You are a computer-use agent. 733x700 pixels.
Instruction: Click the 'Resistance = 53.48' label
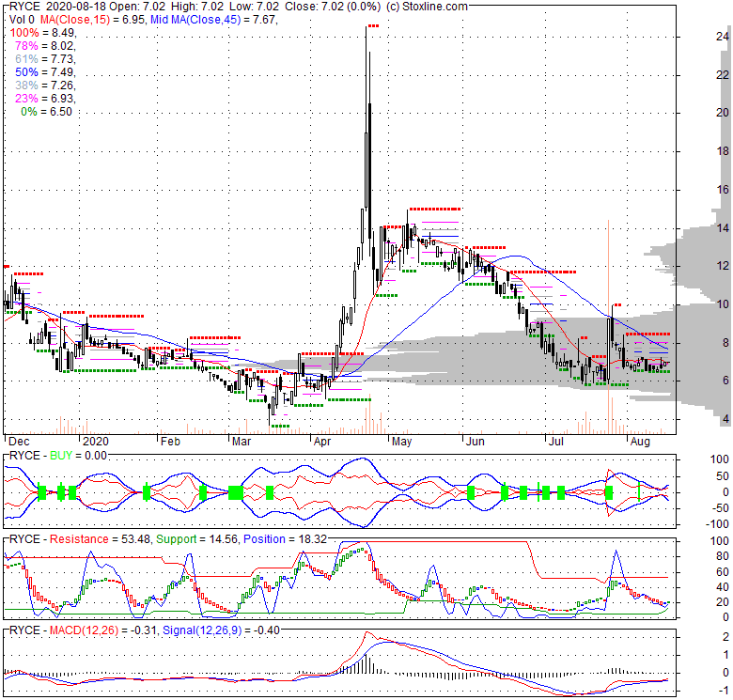[x=100, y=539]
